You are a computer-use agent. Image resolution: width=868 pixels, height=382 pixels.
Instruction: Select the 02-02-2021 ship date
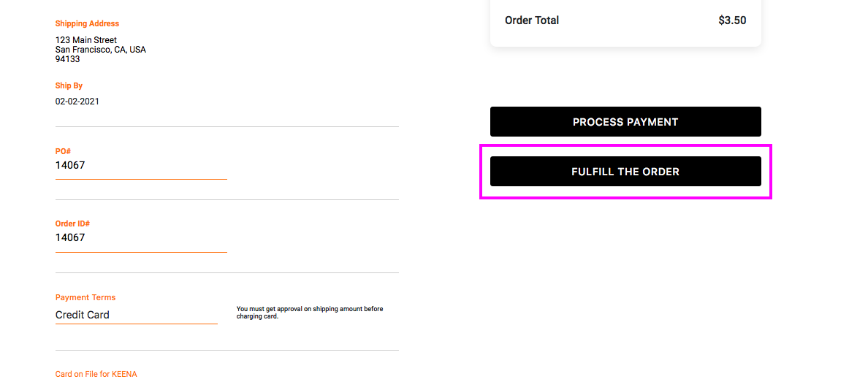(x=77, y=102)
